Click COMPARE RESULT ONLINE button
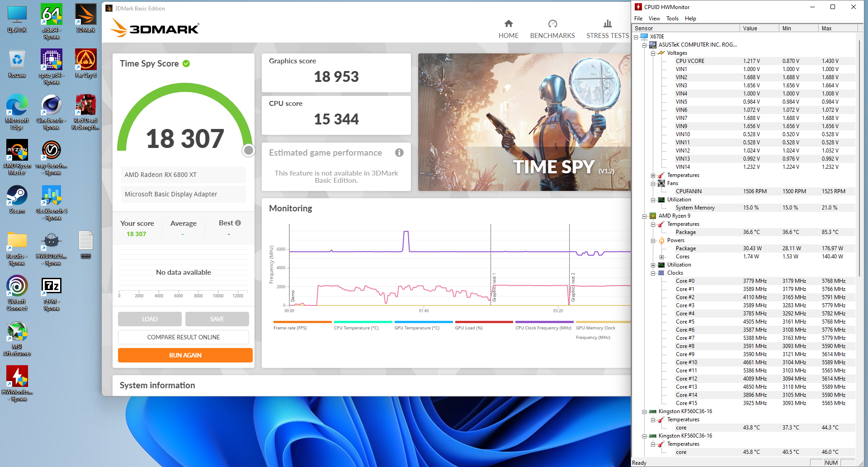This screenshot has width=868, height=467. coord(184,337)
